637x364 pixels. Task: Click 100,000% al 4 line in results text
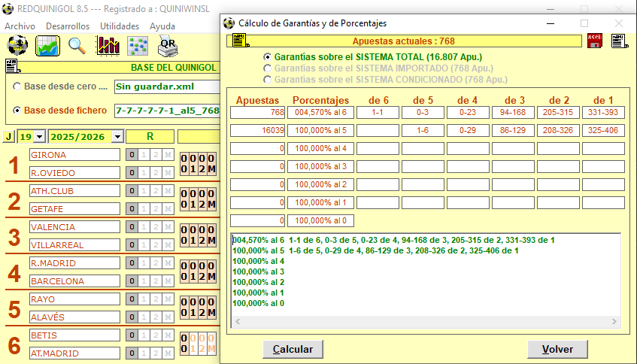(259, 261)
